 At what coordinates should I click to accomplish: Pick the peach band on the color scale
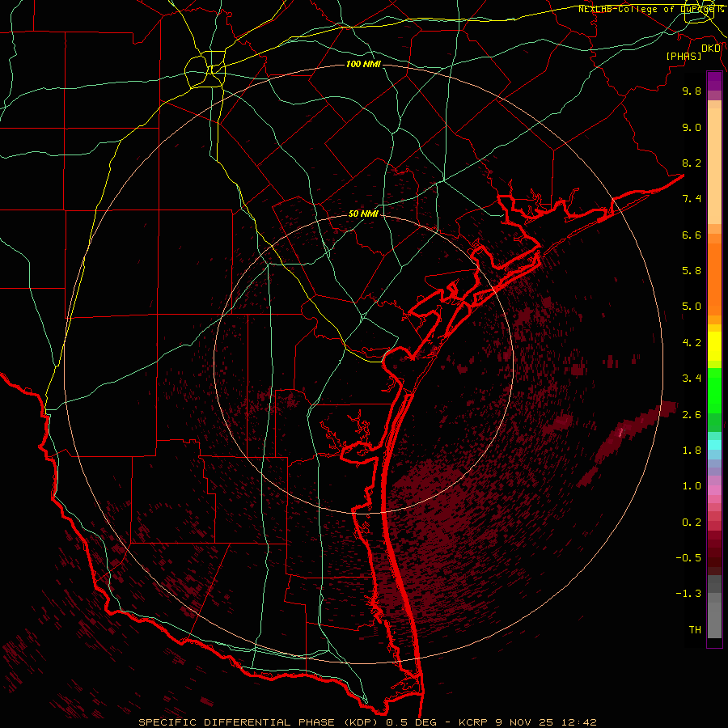point(714,166)
